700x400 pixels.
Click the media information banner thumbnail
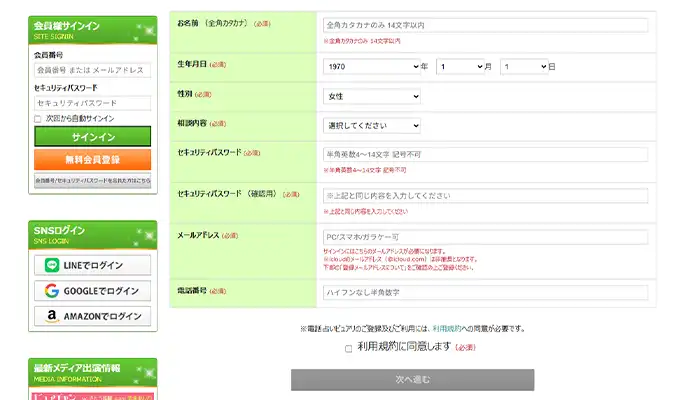coord(92,396)
